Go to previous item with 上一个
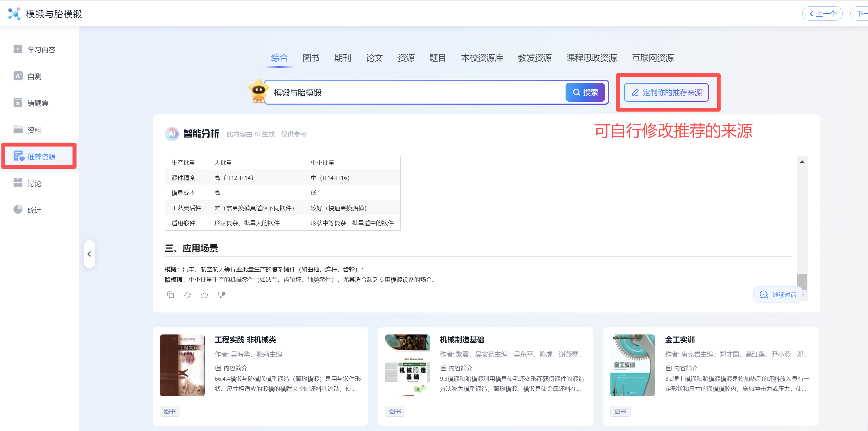The width and height of the screenshot is (868, 431). coord(823,13)
